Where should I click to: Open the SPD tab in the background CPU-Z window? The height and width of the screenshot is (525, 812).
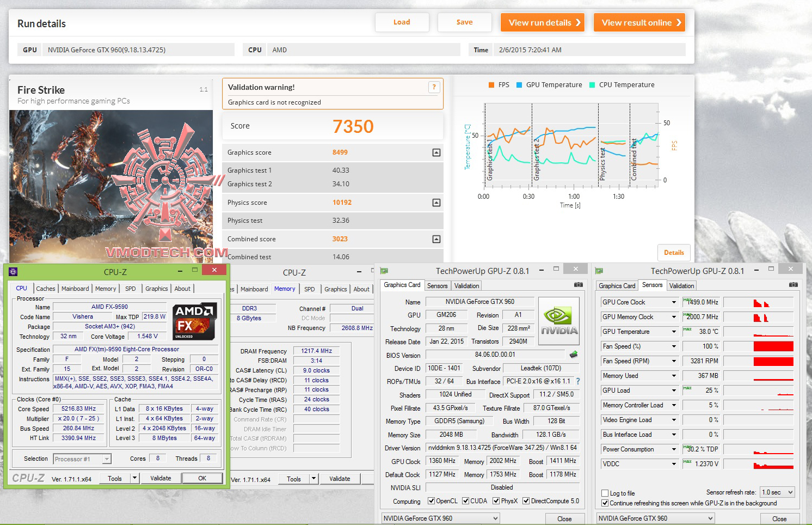[310, 289]
